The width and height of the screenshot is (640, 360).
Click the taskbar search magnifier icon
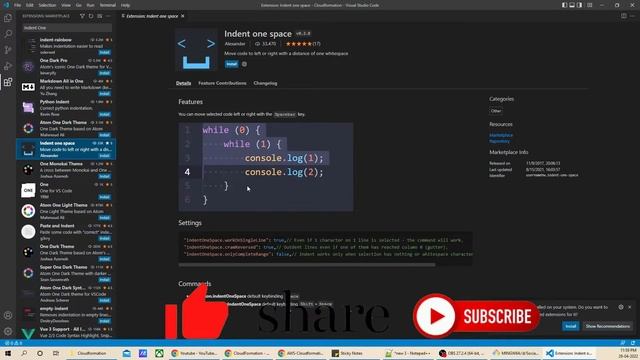point(24,353)
